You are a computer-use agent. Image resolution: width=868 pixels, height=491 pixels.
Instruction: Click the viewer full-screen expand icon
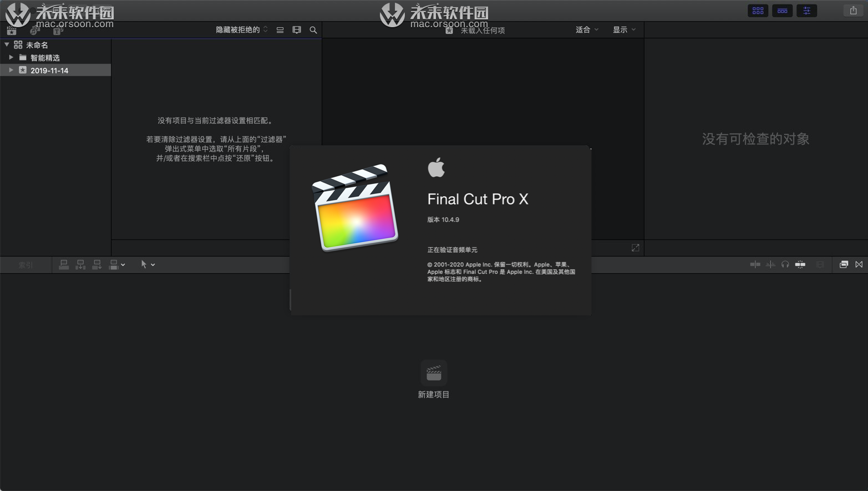pyautogui.click(x=636, y=248)
